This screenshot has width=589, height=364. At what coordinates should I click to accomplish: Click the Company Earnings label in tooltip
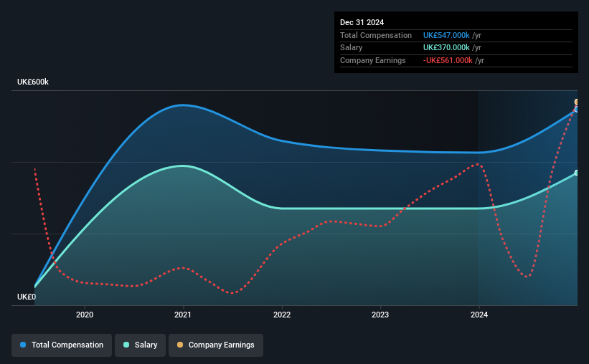point(372,60)
